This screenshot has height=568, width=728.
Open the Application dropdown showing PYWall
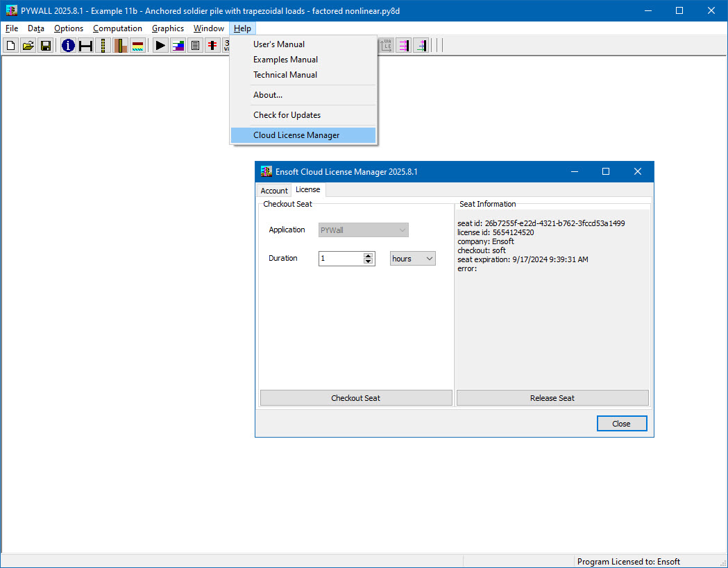pos(363,230)
